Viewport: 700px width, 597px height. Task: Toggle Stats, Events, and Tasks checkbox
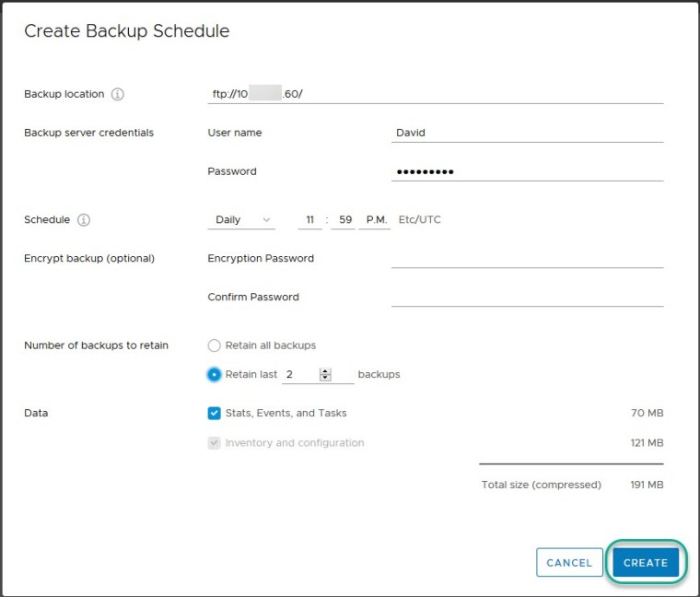(215, 413)
